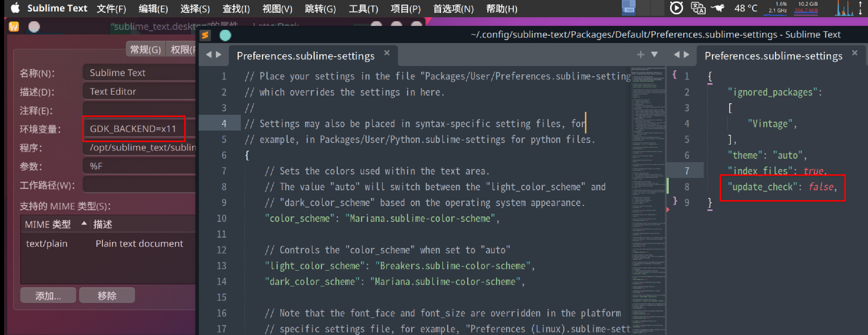Focus the empty 工作路径(W) field
The image size is (868, 335).
coord(140,185)
